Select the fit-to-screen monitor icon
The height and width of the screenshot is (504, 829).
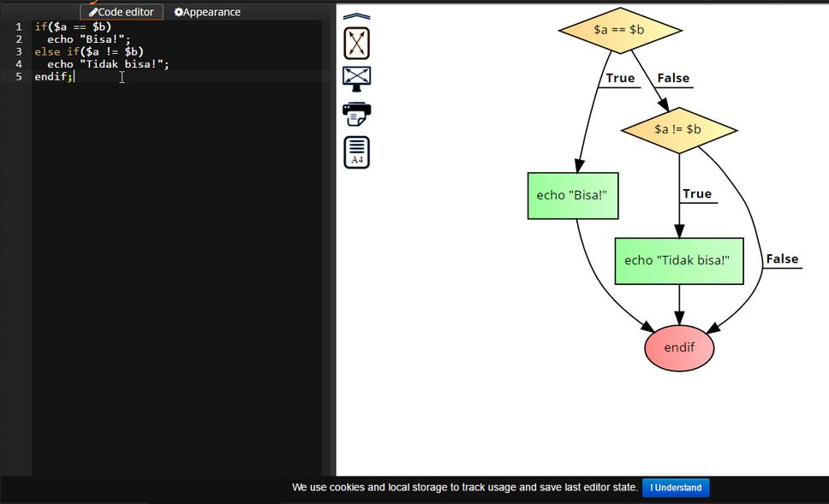coord(355,78)
